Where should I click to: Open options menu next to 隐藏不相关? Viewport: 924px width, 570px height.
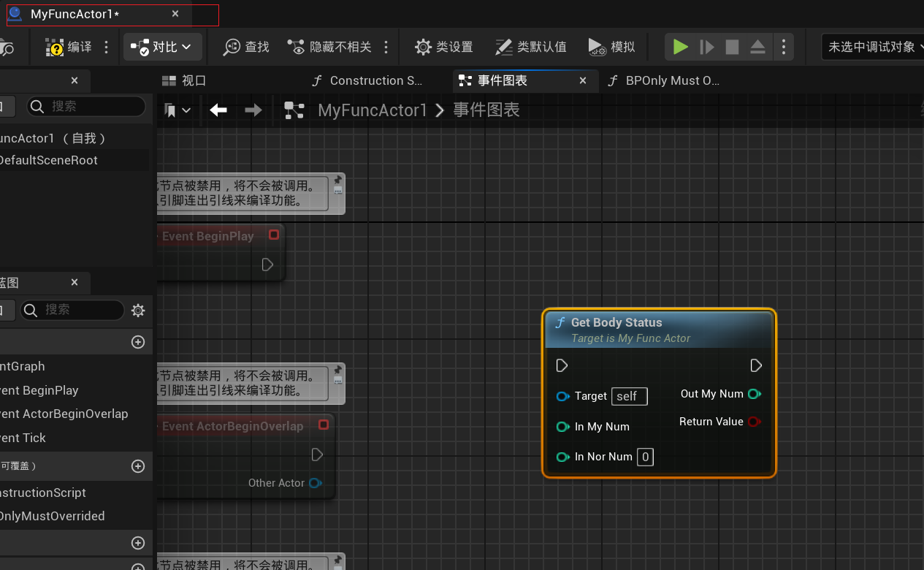click(x=386, y=47)
